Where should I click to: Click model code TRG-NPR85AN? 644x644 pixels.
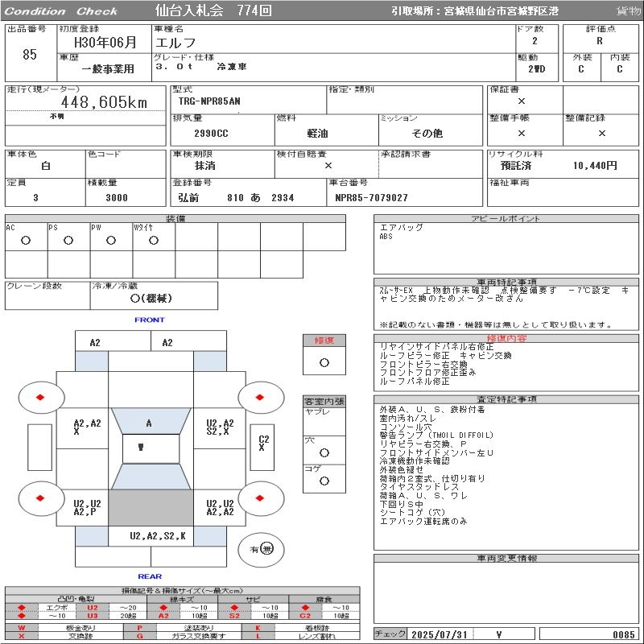[x=209, y=101]
